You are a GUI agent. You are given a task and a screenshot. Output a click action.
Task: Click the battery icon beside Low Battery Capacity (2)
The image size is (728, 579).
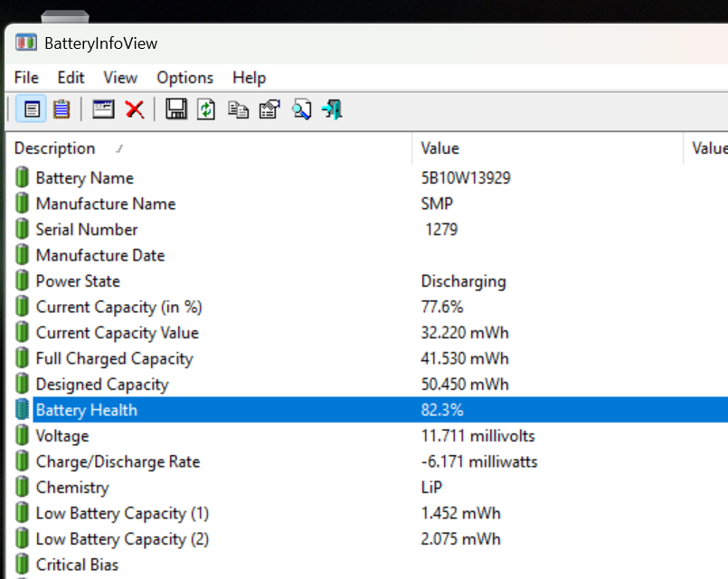tap(22, 538)
